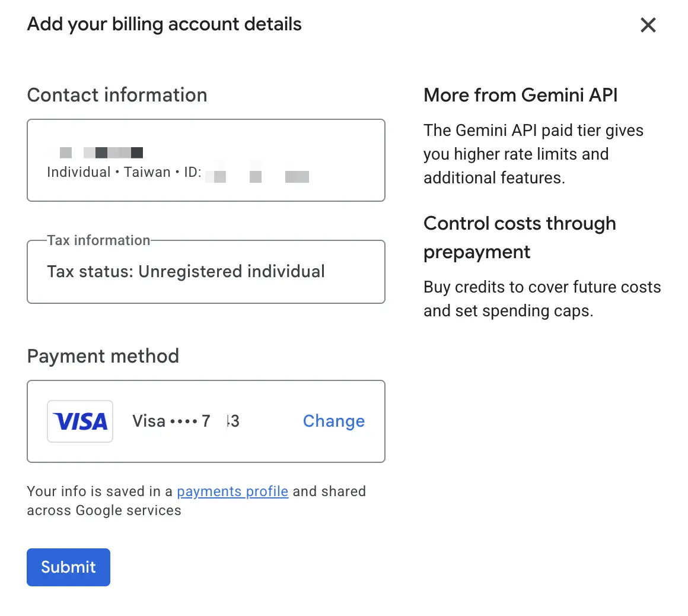This screenshot has width=688, height=616.
Task: Click the Contact information heading
Action: [x=117, y=95]
